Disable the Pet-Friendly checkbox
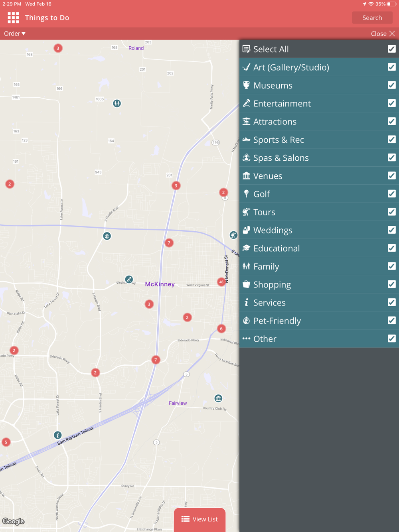399x532 pixels. [392, 320]
